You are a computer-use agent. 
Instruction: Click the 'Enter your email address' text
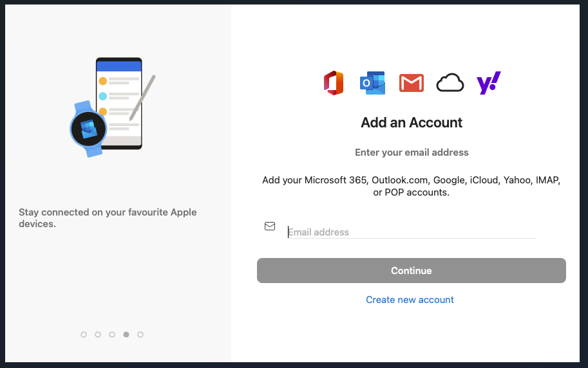point(412,152)
